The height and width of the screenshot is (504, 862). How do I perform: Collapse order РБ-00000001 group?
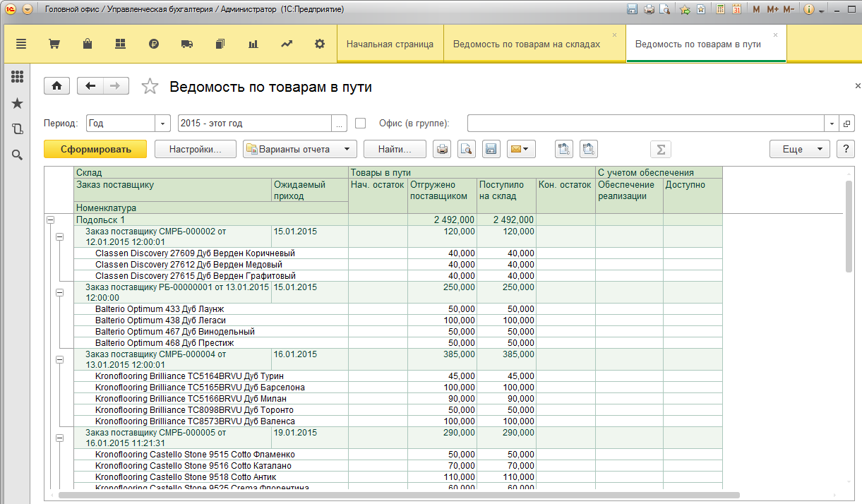pos(59,292)
